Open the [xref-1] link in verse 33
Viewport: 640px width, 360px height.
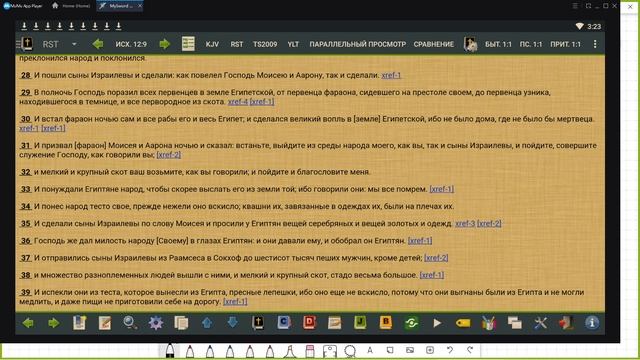(442, 189)
